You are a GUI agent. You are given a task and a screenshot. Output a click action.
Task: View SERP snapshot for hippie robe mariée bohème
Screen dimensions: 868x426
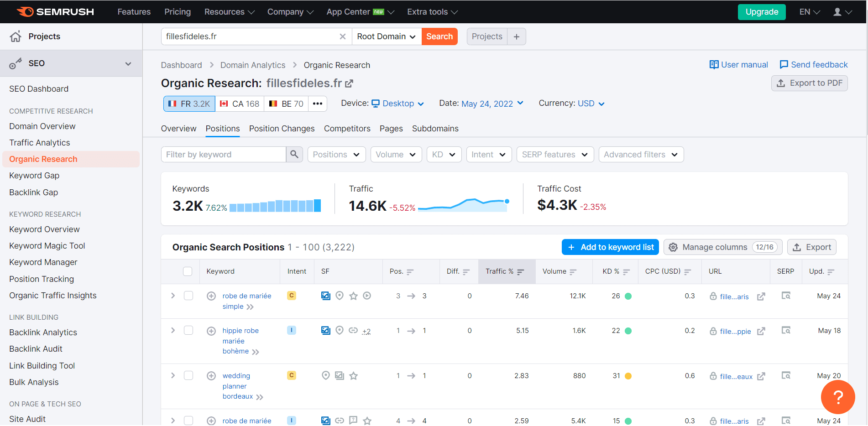tap(786, 331)
